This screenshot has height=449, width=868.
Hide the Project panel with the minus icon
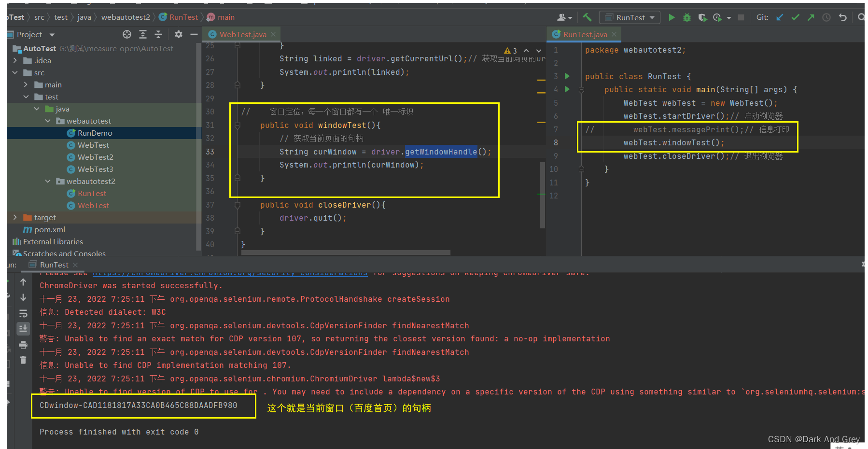click(194, 34)
